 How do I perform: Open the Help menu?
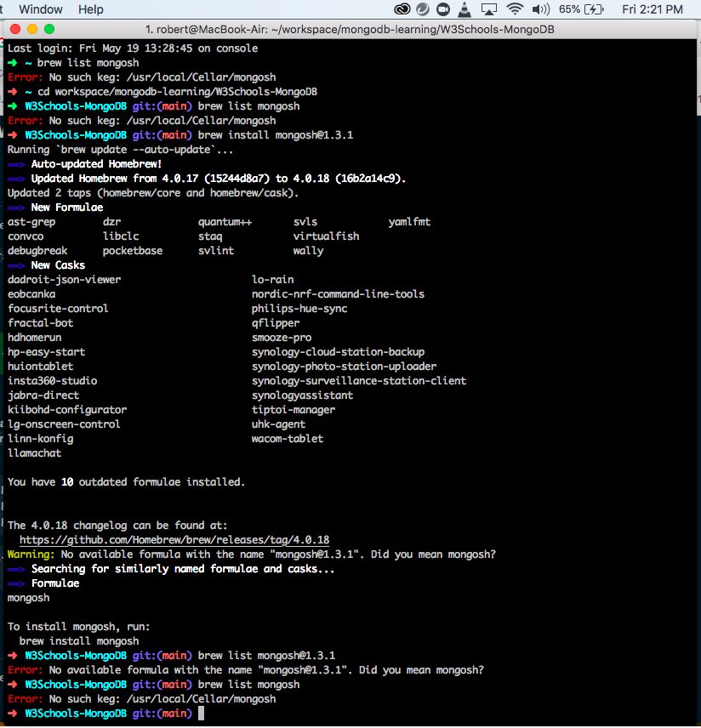[90, 9]
